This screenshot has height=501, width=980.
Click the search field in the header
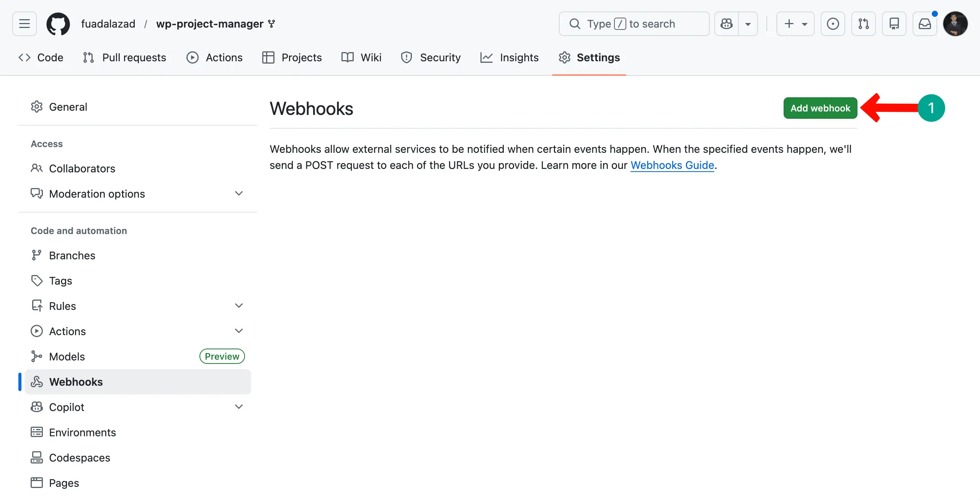(x=634, y=23)
